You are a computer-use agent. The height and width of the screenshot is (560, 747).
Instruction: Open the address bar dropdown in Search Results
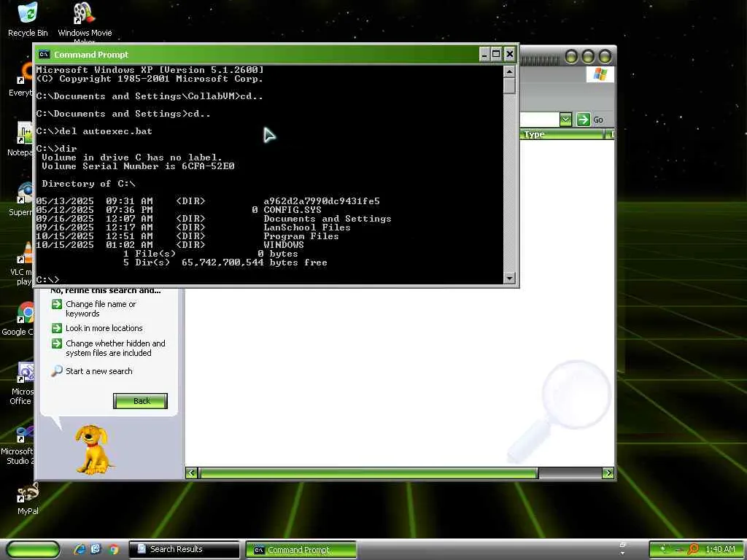tap(565, 120)
